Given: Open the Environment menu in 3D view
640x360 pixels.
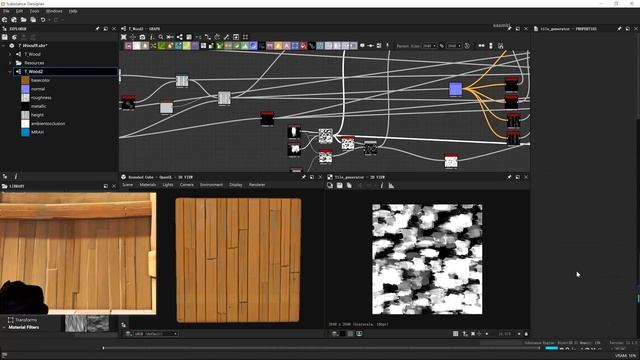Looking at the screenshot, I should pos(211,185).
